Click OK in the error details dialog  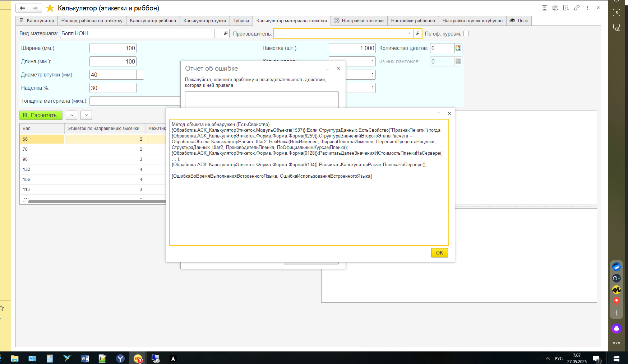point(439,253)
